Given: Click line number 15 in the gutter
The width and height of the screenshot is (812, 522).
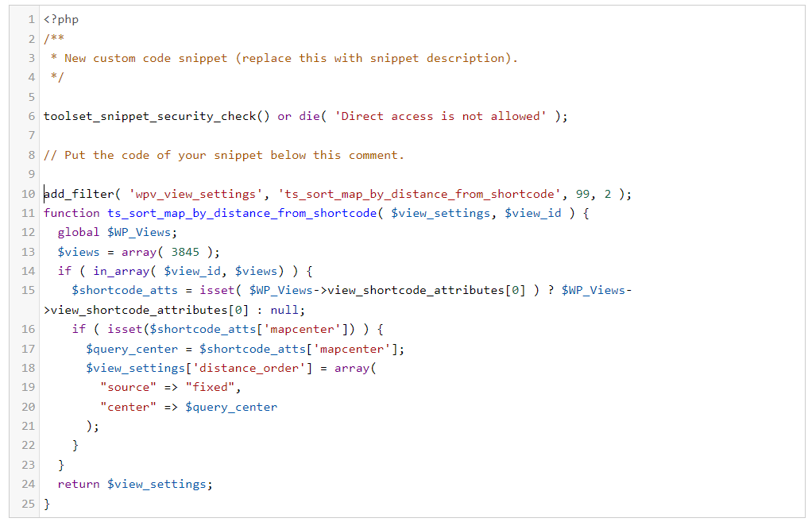Looking at the screenshot, I should pos(29,291).
